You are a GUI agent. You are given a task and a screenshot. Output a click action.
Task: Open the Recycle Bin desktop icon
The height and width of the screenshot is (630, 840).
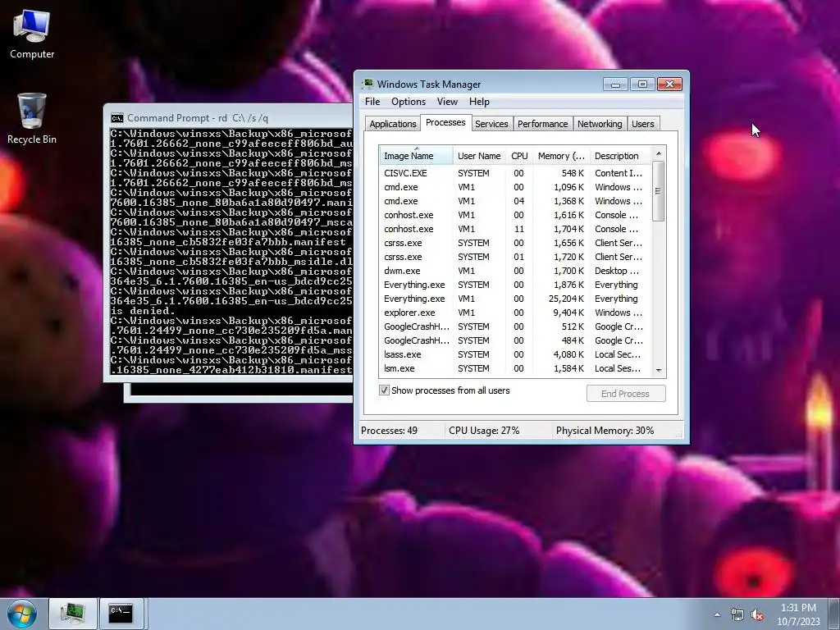pos(32,118)
